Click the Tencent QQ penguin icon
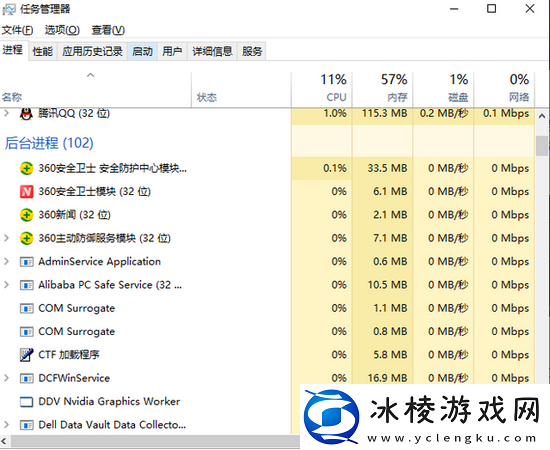 tap(26, 114)
